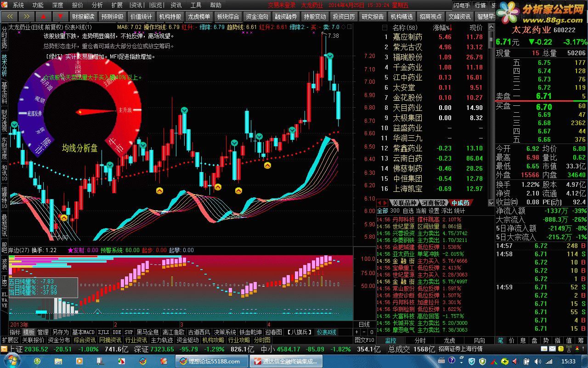Viewport: 588px width, 368px height.
Task: Click the minus zoom button under 日线
Action: tap(364, 332)
